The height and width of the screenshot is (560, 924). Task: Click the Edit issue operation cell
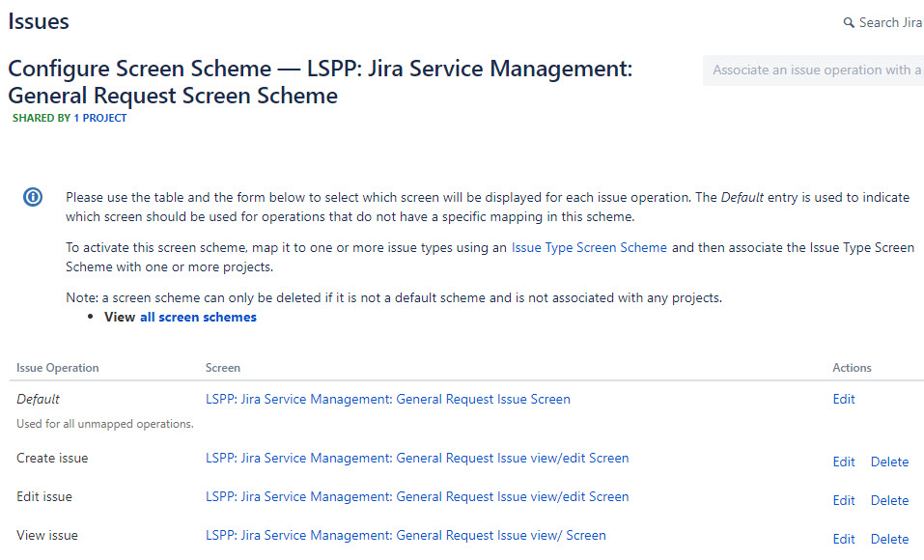(44, 497)
